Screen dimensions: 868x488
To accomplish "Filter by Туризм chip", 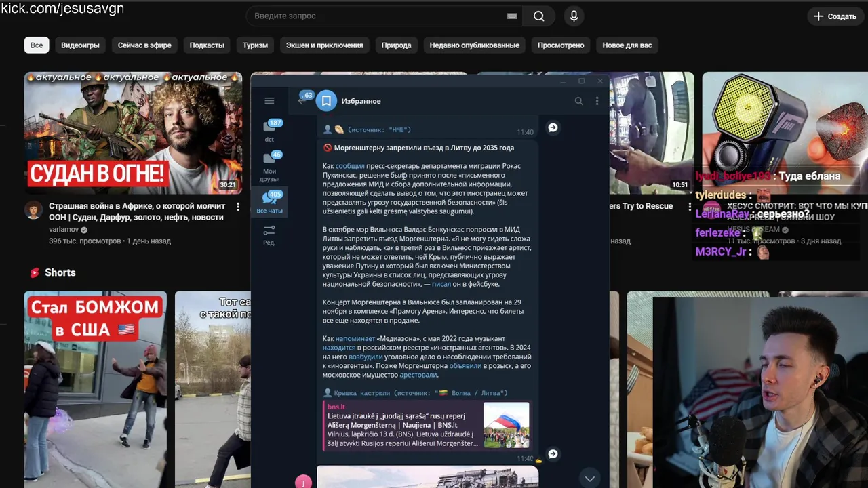I will 255,45.
